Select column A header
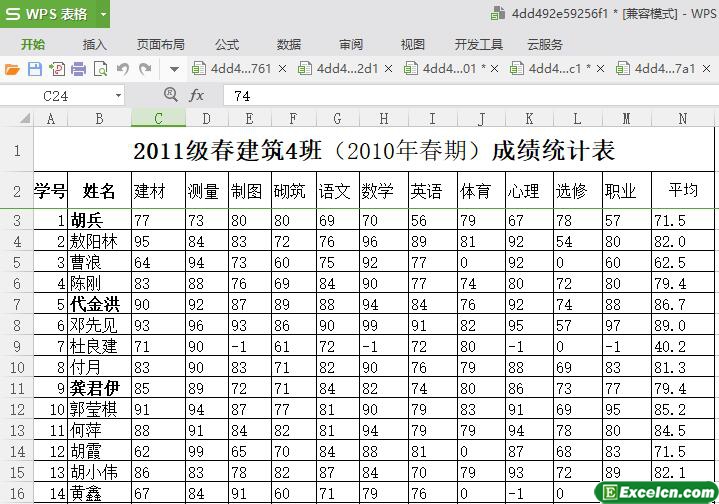 point(50,119)
